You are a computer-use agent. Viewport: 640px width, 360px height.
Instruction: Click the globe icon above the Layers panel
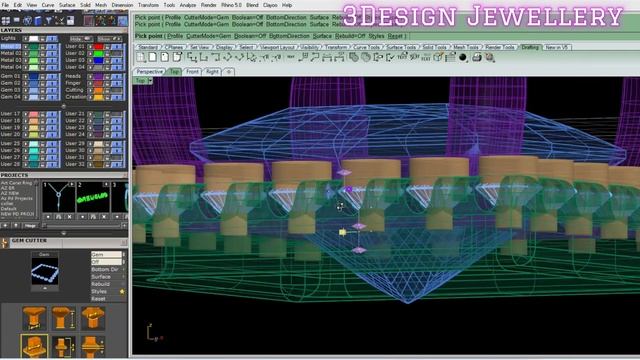pyautogui.click(x=27, y=20)
